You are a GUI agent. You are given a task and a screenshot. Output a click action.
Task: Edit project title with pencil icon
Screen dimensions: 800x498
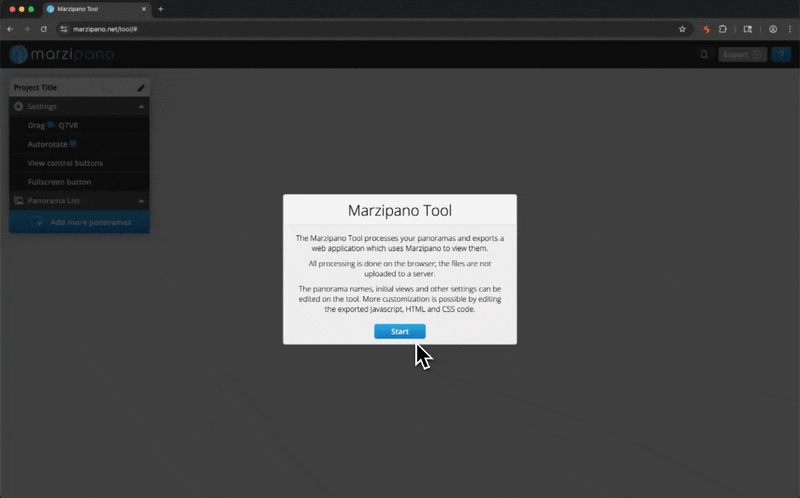[x=141, y=88]
